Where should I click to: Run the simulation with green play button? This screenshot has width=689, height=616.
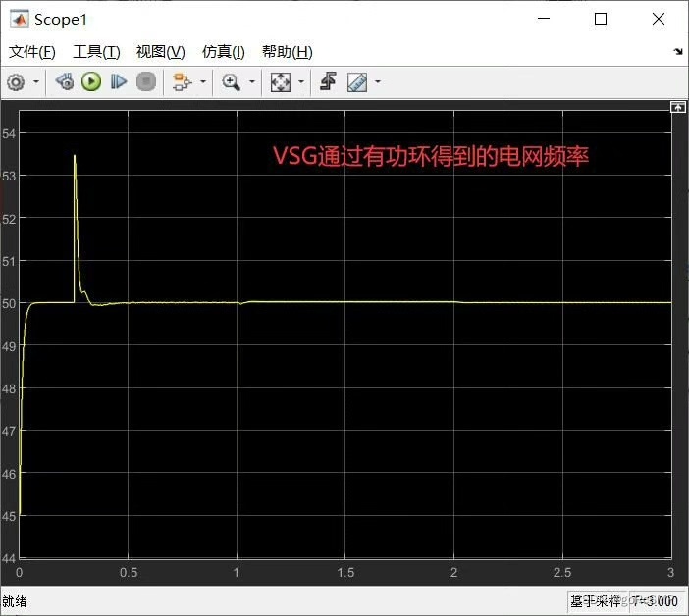pyautogui.click(x=91, y=82)
